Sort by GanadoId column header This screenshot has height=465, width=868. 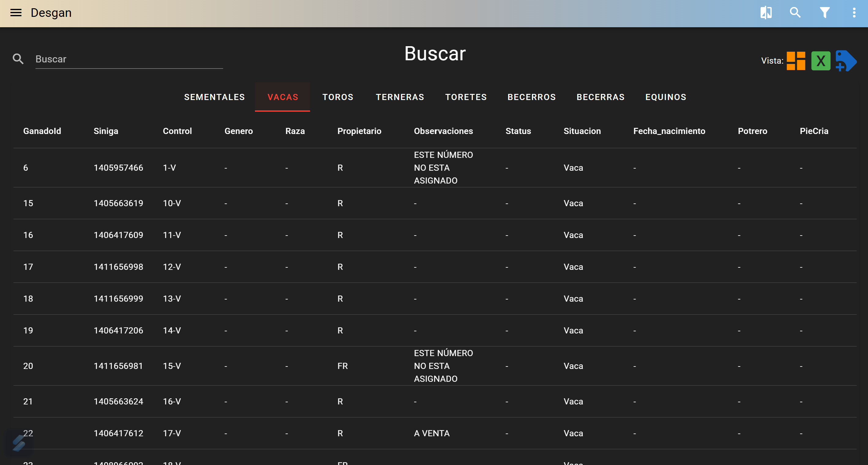[x=42, y=131]
